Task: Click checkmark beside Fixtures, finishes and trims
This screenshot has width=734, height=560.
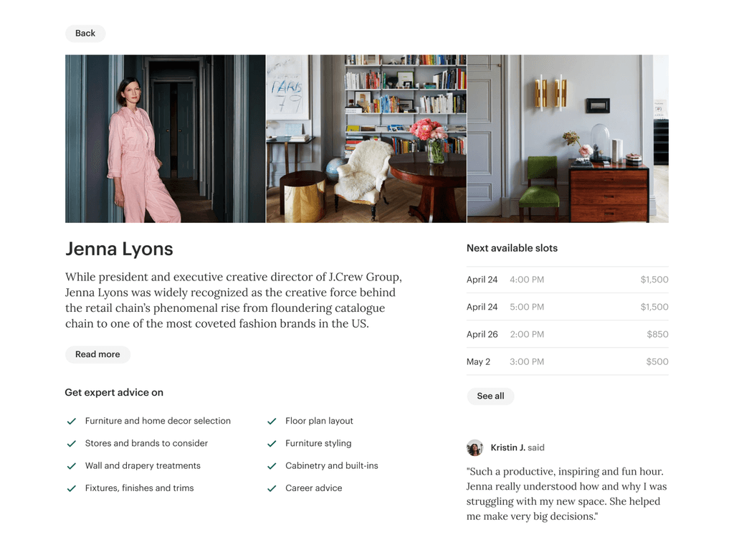Action: pos(72,488)
